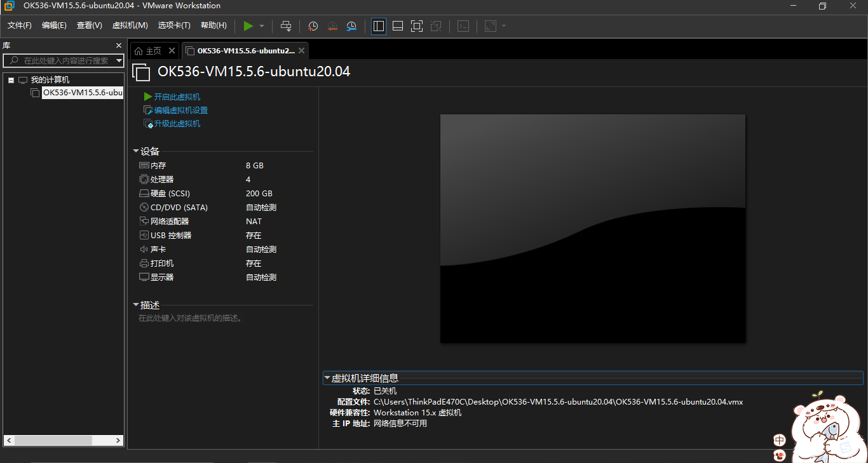
Task: Click the green power on toolbar button
Action: click(x=248, y=26)
